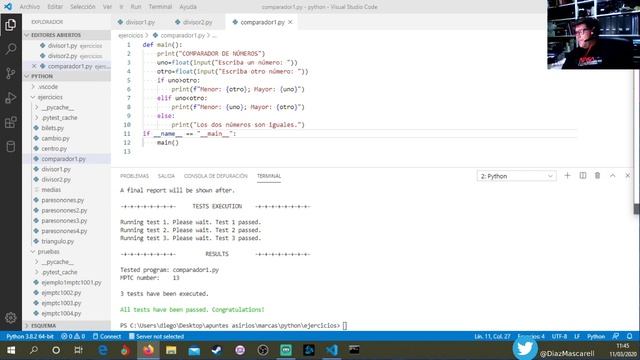Click Connect in the status bar
This screenshot has width=640, height=360.
[107, 336]
